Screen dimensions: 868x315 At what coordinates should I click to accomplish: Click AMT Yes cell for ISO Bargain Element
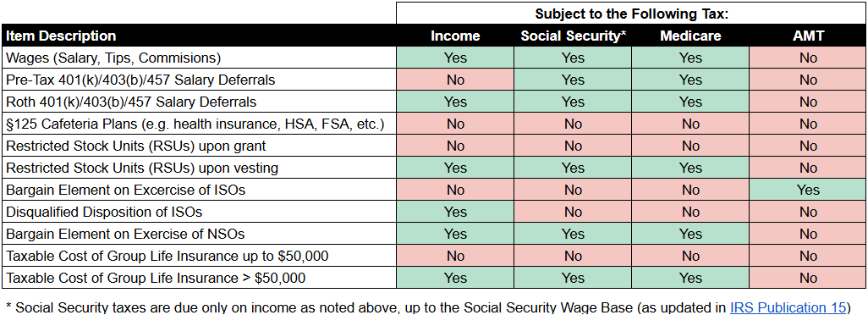(x=808, y=190)
